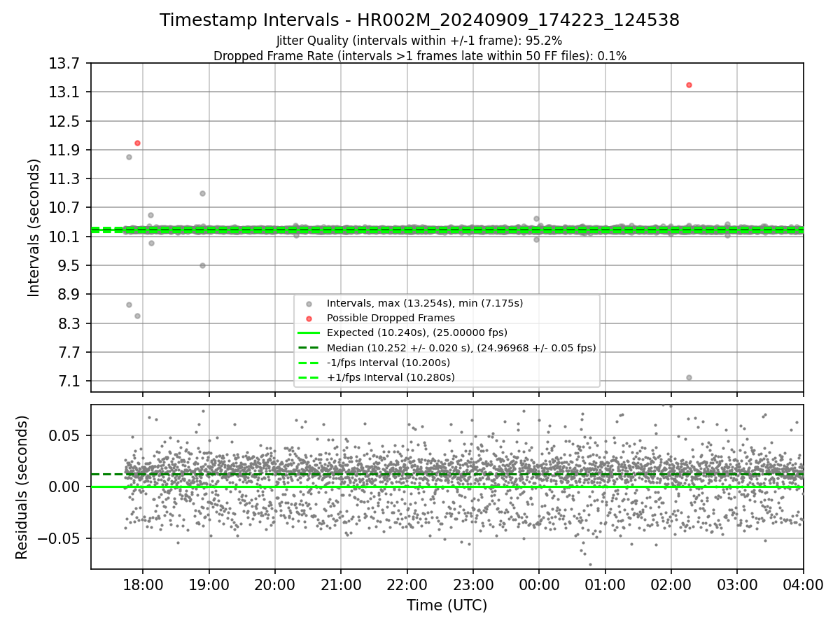Click the 19:00 x-axis tick label

209,585
